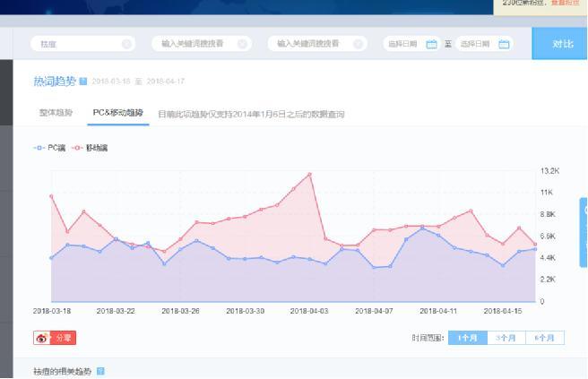Select the 3个月 time range
588x379 pixels.
pos(506,338)
